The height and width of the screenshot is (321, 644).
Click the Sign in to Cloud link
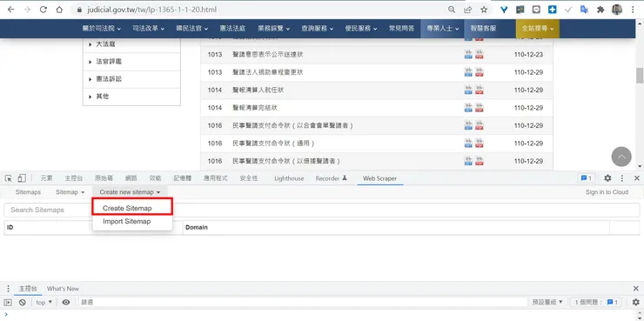click(607, 192)
